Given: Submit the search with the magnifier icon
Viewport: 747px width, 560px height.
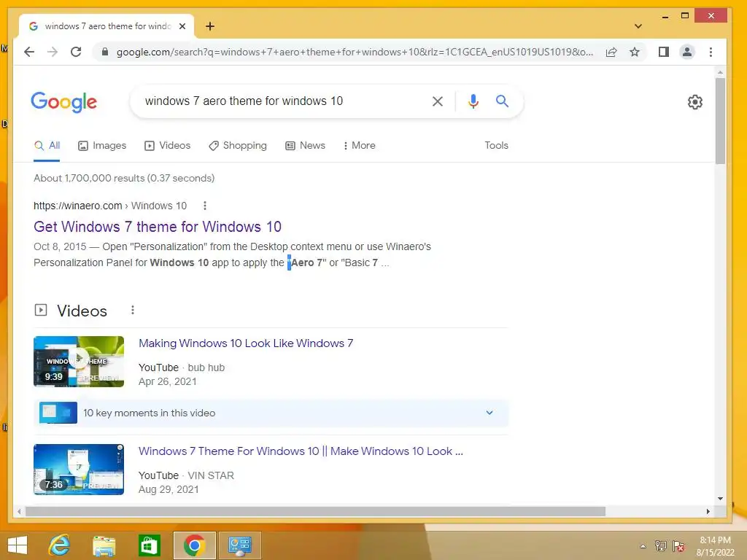Looking at the screenshot, I should click(x=502, y=101).
